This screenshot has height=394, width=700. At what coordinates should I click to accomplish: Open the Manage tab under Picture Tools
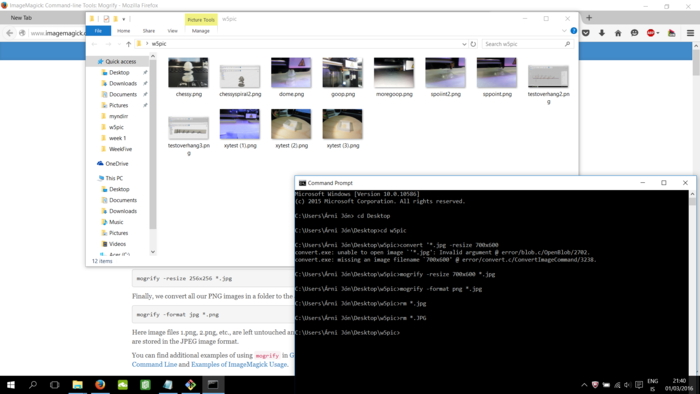point(200,31)
